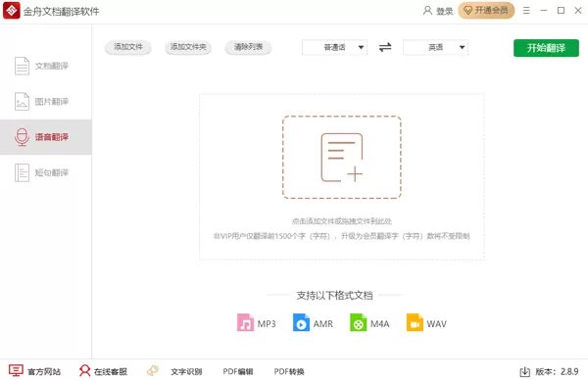Click the 官方网站 monitor icon

coord(16,370)
